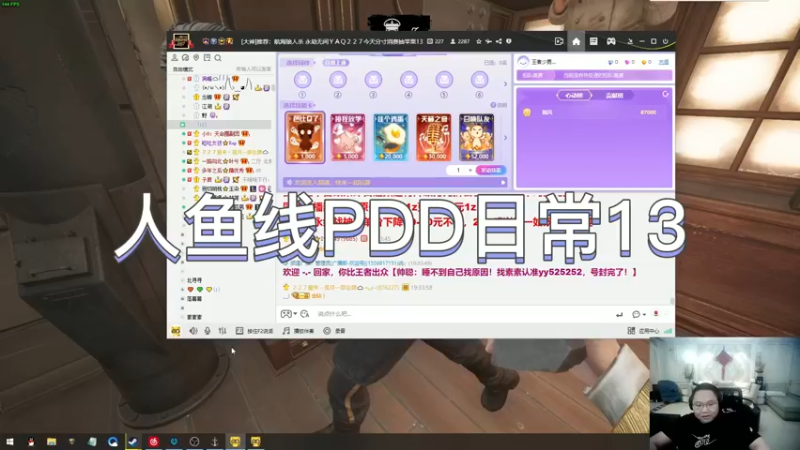
Task: Click the headset icon in sidebar toolbar
Action: point(186,58)
